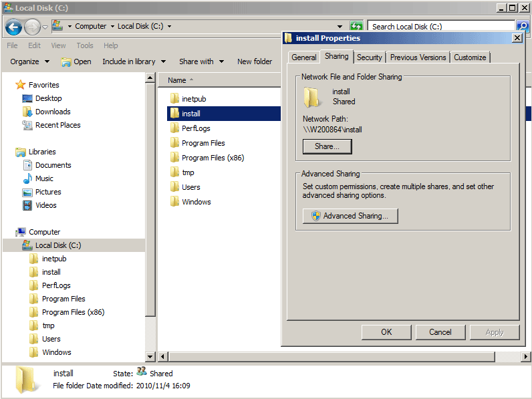532x399 pixels.
Task: Select Users folder in file list
Action: [x=185, y=187]
